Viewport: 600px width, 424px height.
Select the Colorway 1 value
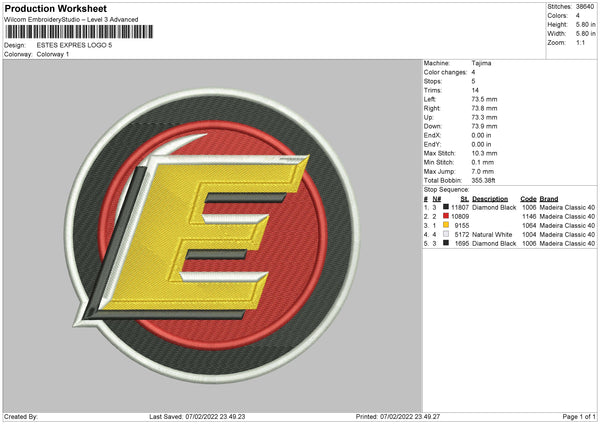pos(53,54)
